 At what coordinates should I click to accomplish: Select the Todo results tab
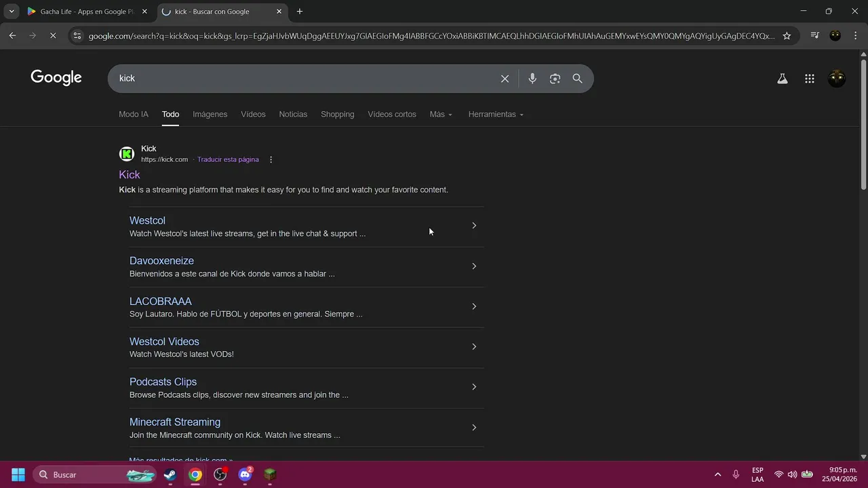pyautogui.click(x=170, y=115)
